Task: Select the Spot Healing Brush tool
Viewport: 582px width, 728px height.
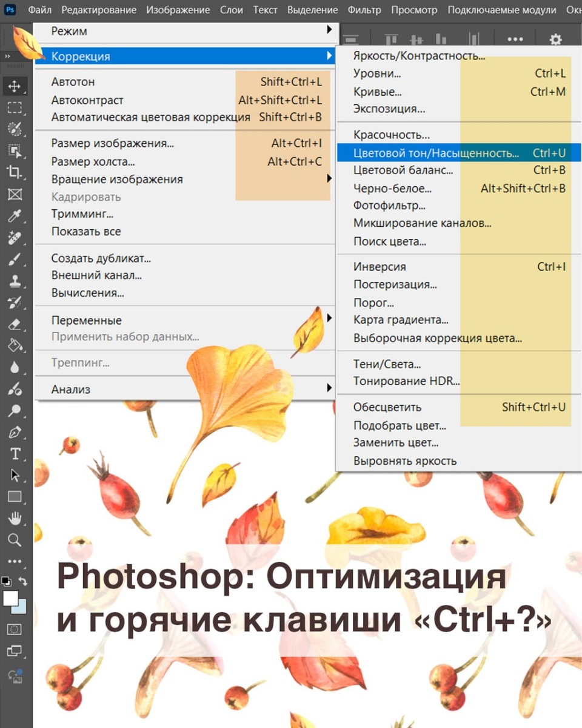Action: point(15,237)
